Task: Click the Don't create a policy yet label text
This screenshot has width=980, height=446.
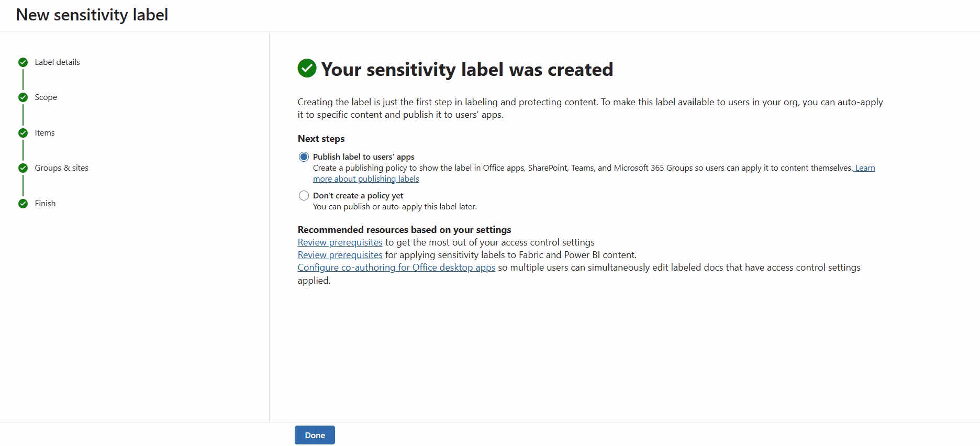Action: coord(358,196)
